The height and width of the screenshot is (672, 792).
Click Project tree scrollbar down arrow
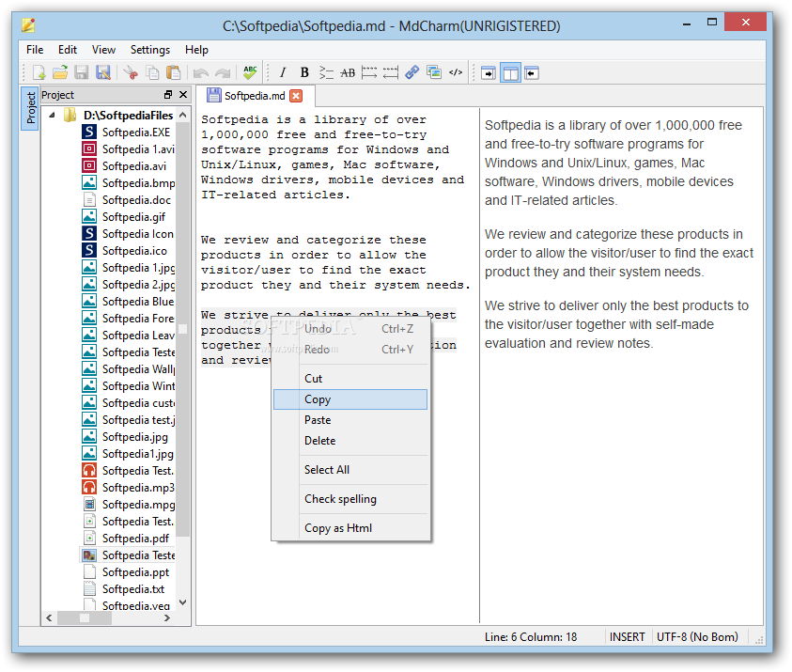point(183,602)
